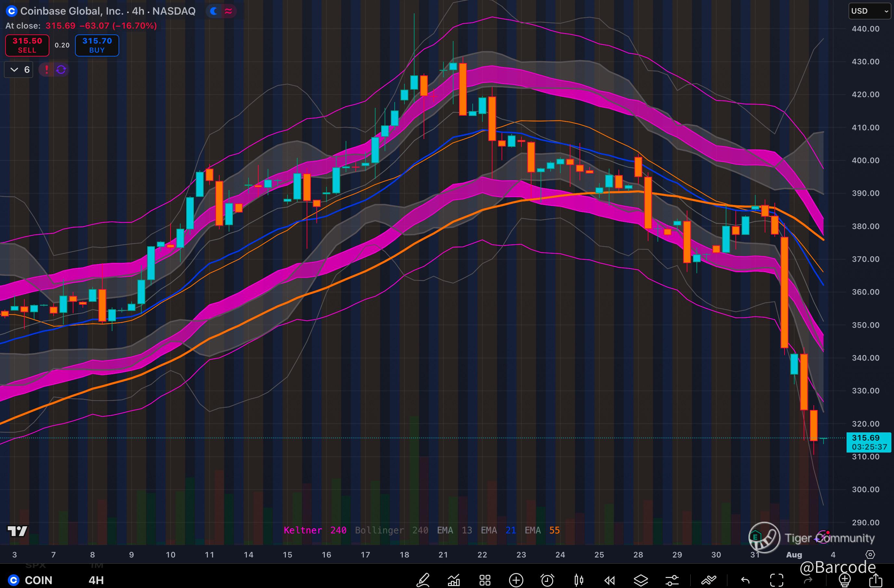Open the indicators chart icon

454,580
